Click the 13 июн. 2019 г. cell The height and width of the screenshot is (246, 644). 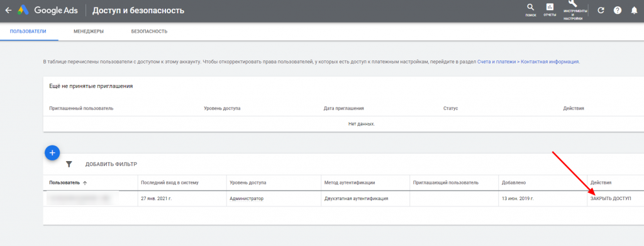click(x=518, y=198)
